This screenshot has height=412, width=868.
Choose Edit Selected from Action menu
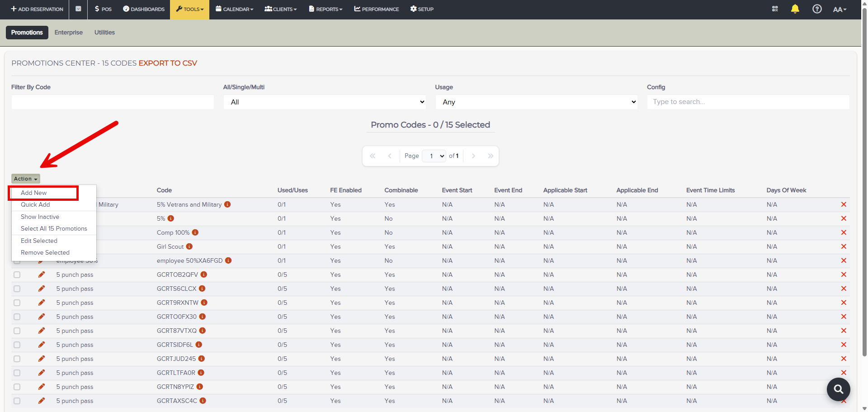(39, 241)
